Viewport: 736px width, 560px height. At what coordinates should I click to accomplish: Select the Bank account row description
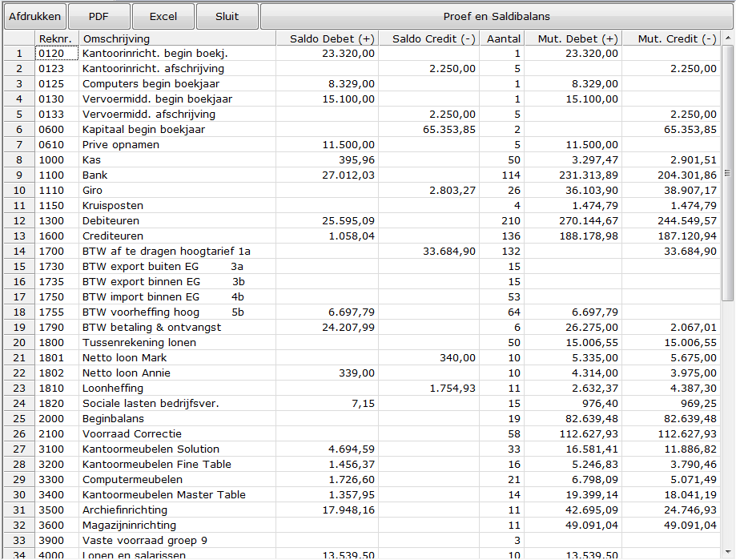click(95, 175)
